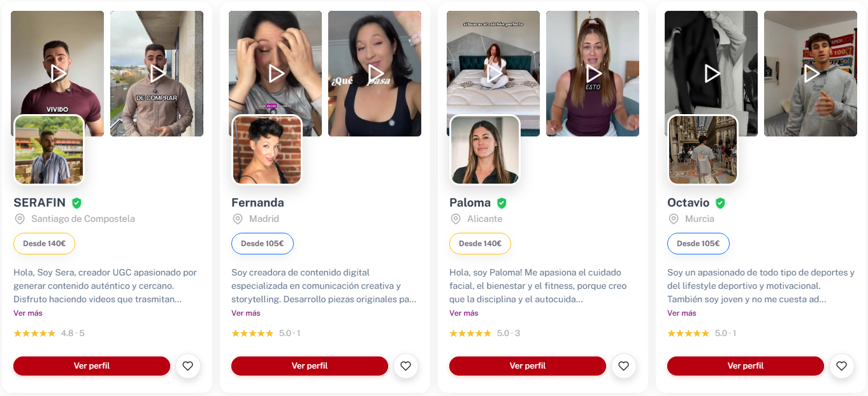
Task: Save Paloma using the heart button
Action: point(624,366)
